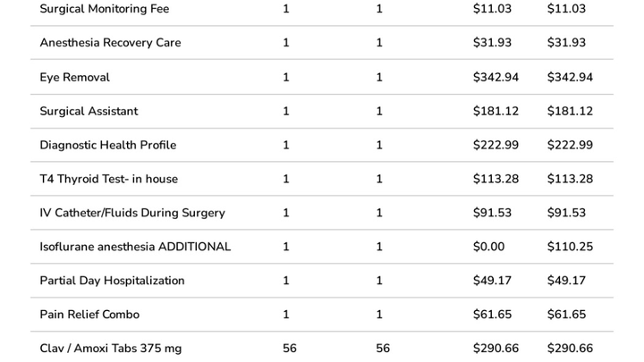Select the Pain Relief Combo line item

pos(89,315)
